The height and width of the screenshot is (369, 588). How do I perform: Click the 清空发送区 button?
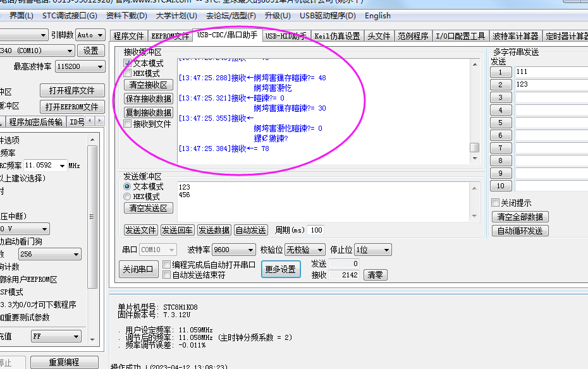click(x=149, y=208)
